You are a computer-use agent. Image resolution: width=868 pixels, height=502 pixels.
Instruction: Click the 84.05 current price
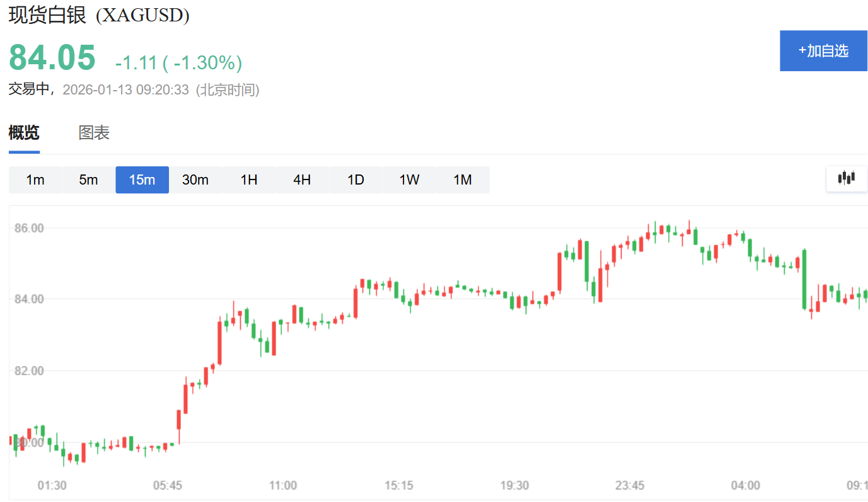pos(52,57)
